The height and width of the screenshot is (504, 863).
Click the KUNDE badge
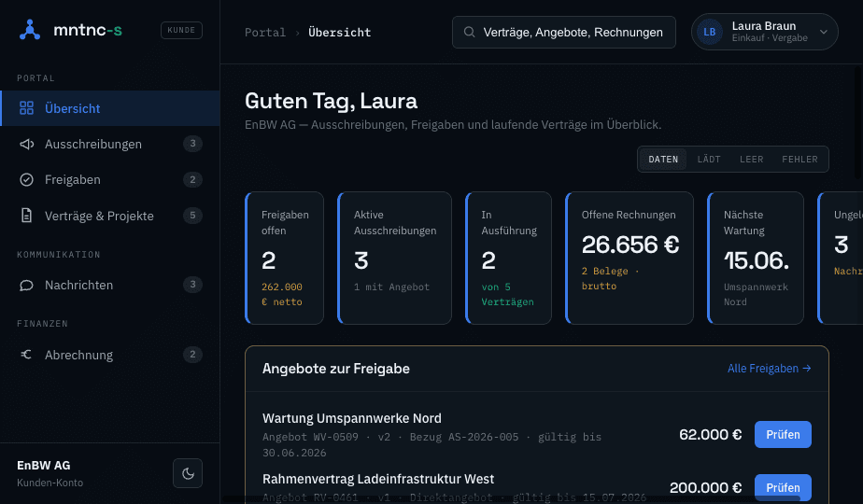click(181, 30)
